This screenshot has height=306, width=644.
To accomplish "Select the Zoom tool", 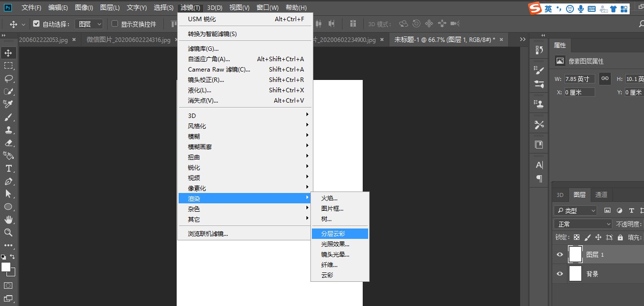I will (x=7, y=232).
